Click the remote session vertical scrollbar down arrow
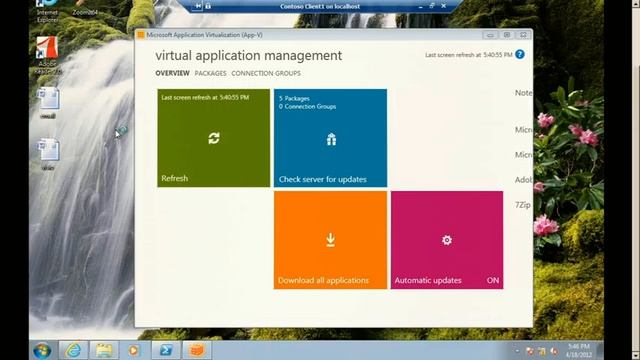Screen dimensions: 640x360 636,357
